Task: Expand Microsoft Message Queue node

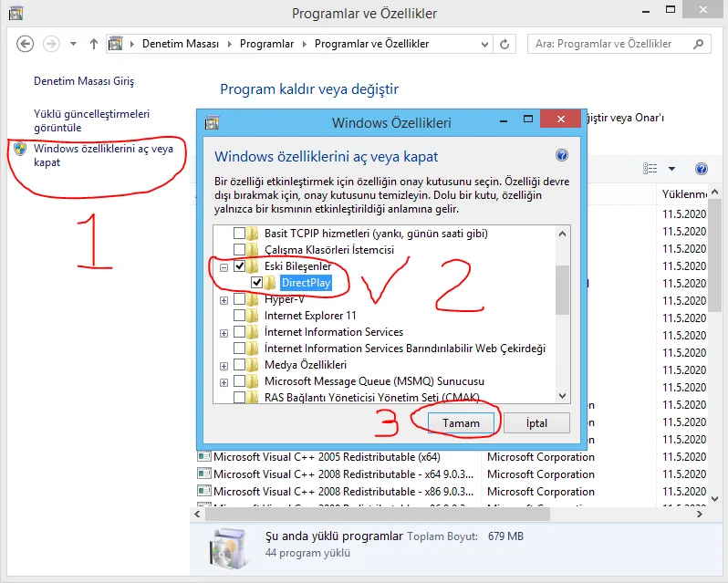Action: pyautogui.click(x=224, y=382)
